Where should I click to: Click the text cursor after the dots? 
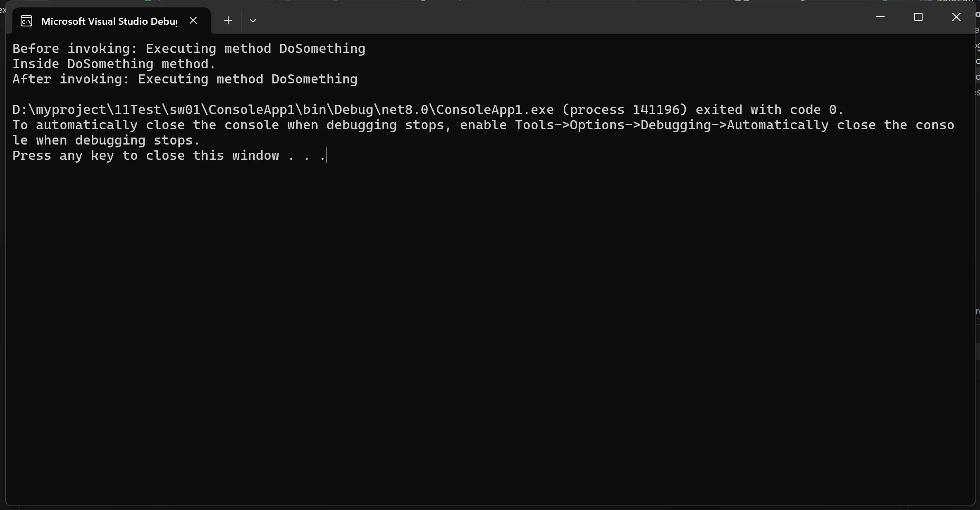[x=327, y=156]
